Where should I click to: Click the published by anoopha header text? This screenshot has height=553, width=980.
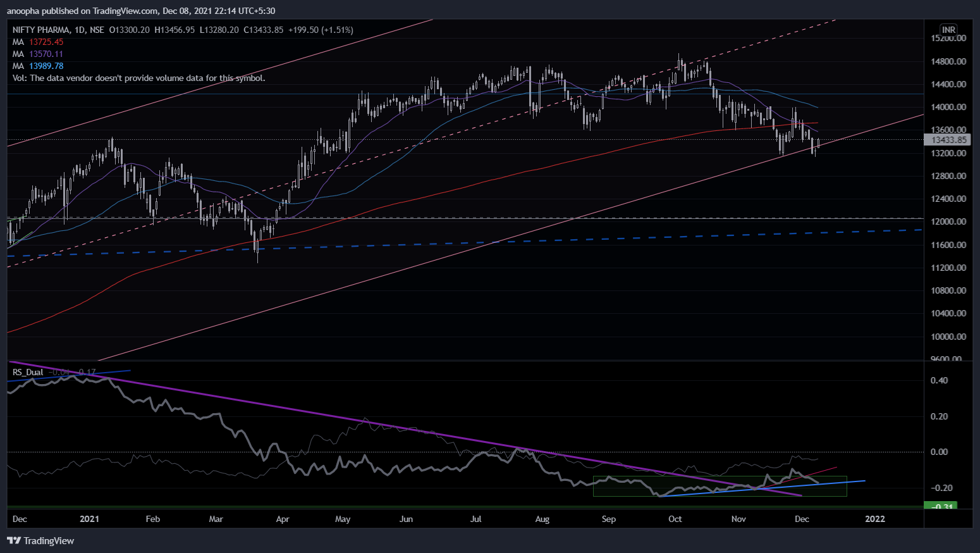point(140,11)
